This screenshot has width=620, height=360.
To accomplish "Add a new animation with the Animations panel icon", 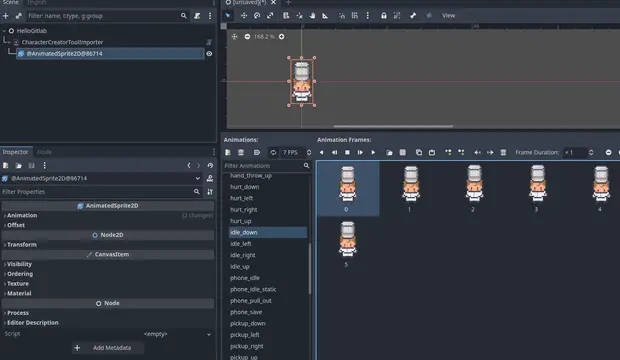I will 228,152.
